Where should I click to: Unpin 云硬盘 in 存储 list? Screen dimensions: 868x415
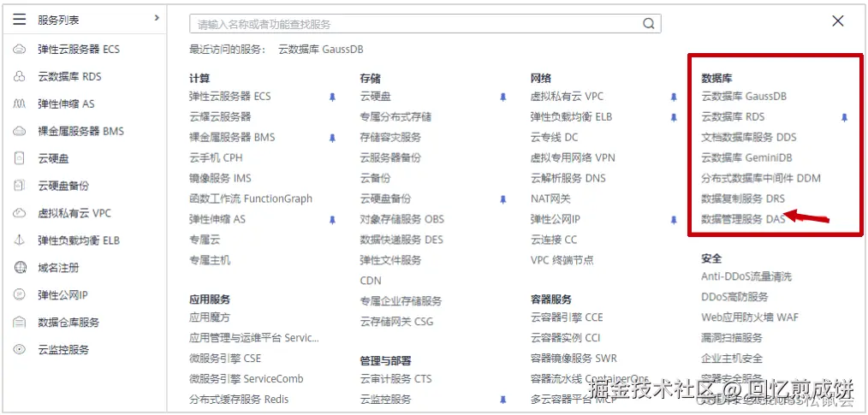pyautogui.click(x=502, y=97)
